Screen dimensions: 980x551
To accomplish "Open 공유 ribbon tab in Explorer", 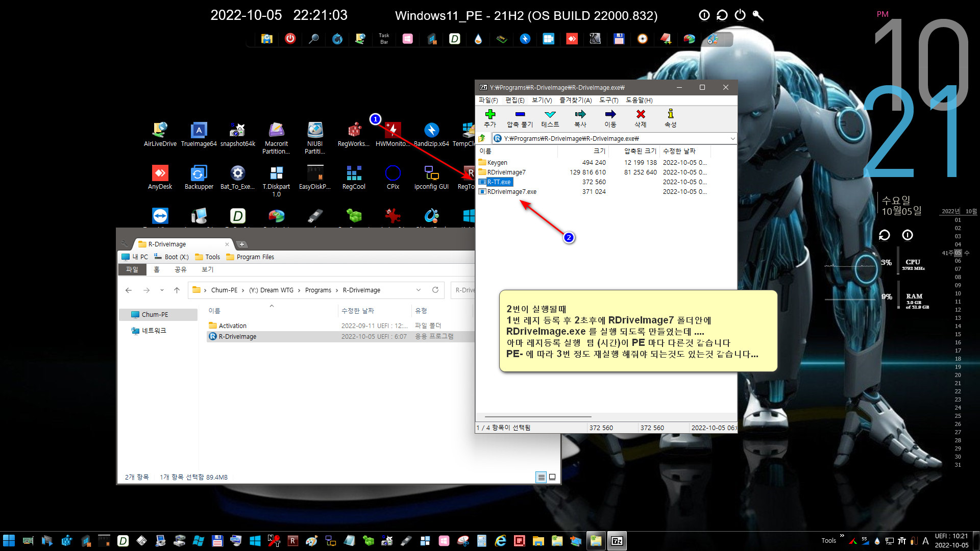I will tap(181, 269).
